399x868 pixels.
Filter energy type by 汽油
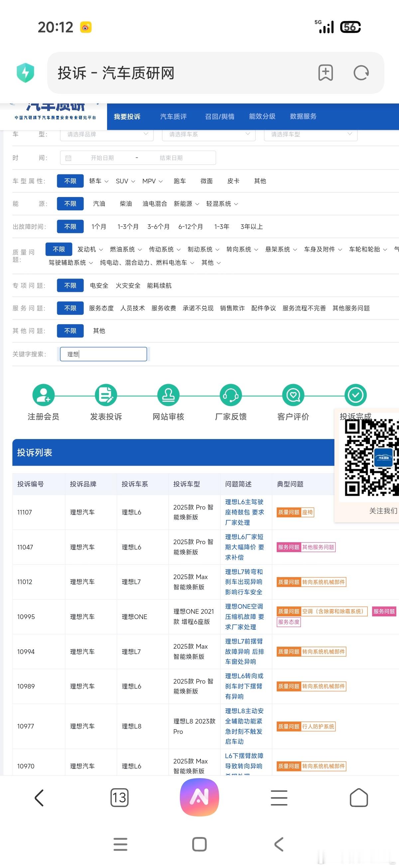(99, 204)
